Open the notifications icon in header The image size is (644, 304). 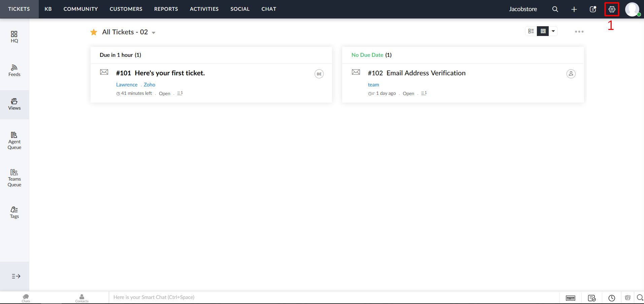click(593, 9)
